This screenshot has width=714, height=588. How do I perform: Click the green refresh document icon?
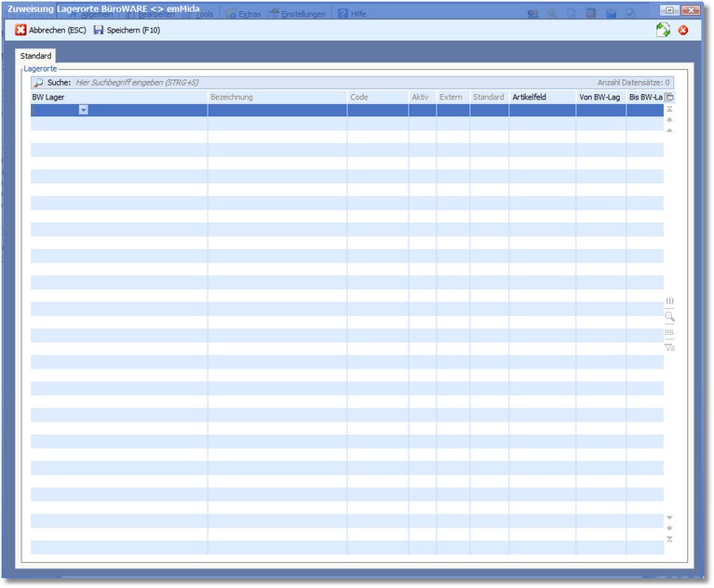663,31
